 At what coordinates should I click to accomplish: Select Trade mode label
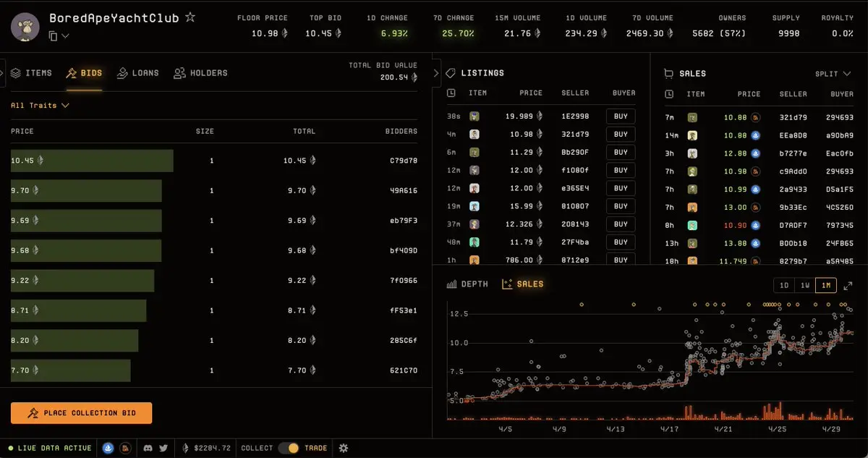coord(315,448)
